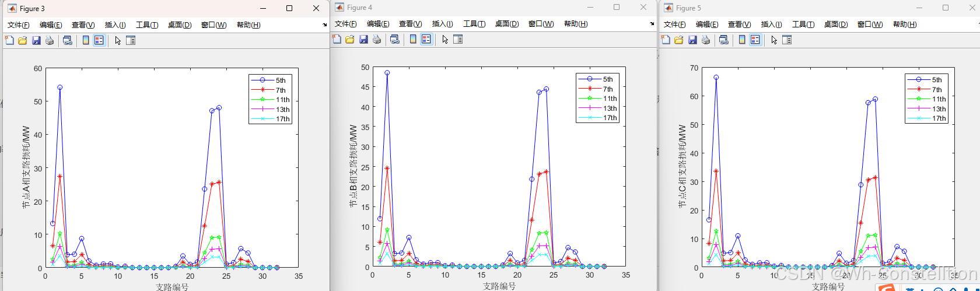Open 工具(T) menu in Figure 3
The height and width of the screenshot is (291, 980).
147,25
